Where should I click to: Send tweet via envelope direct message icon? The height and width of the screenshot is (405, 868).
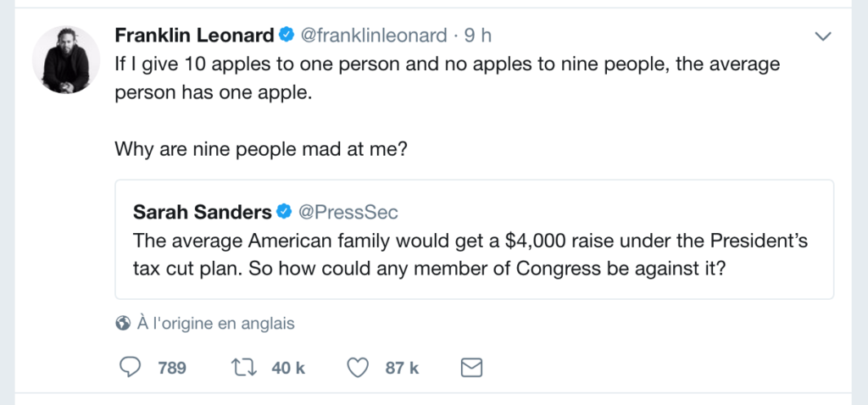point(470,367)
